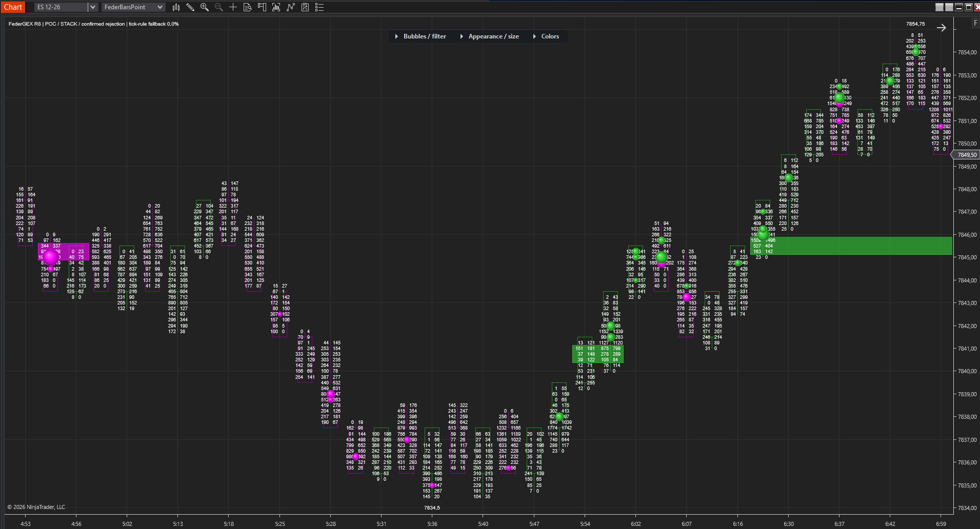Image resolution: width=980 pixels, height=529 pixels.
Task: Open the properties list icon
Action: tap(319, 7)
